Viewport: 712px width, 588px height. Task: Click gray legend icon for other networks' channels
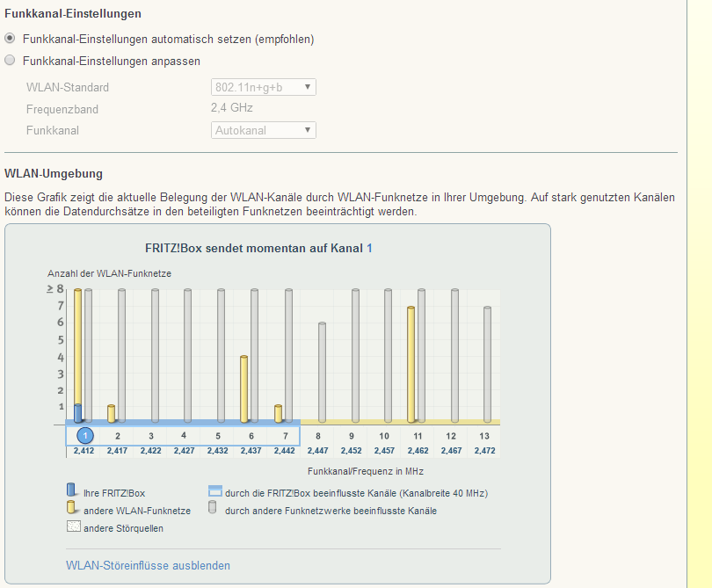click(x=212, y=507)
